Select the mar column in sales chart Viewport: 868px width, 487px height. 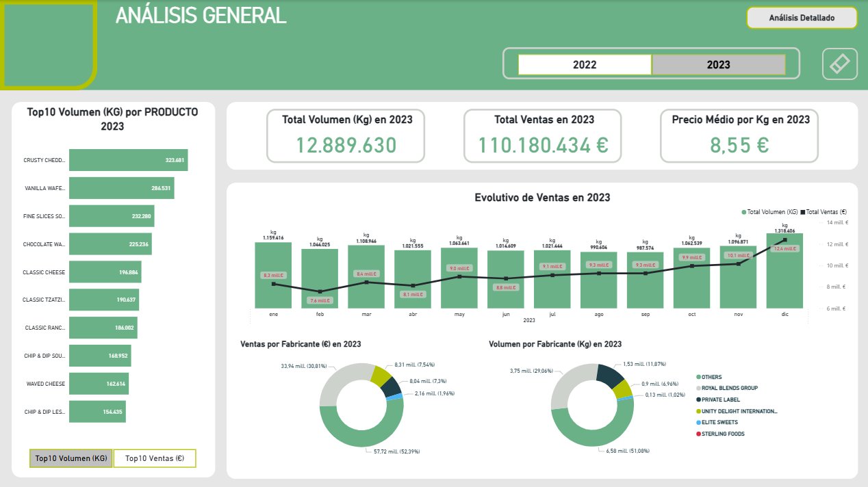pos(366,276)
